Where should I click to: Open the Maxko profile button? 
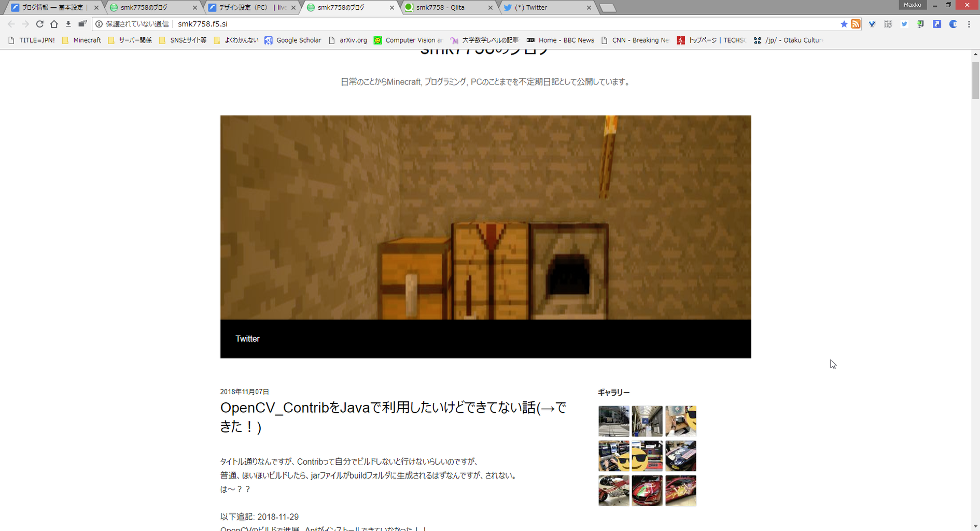pyautogui.click(x=913, y=5)
